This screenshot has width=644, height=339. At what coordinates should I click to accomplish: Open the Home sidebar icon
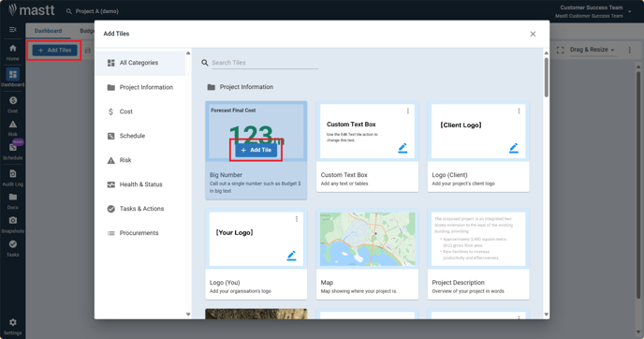[x=13, y=49]
